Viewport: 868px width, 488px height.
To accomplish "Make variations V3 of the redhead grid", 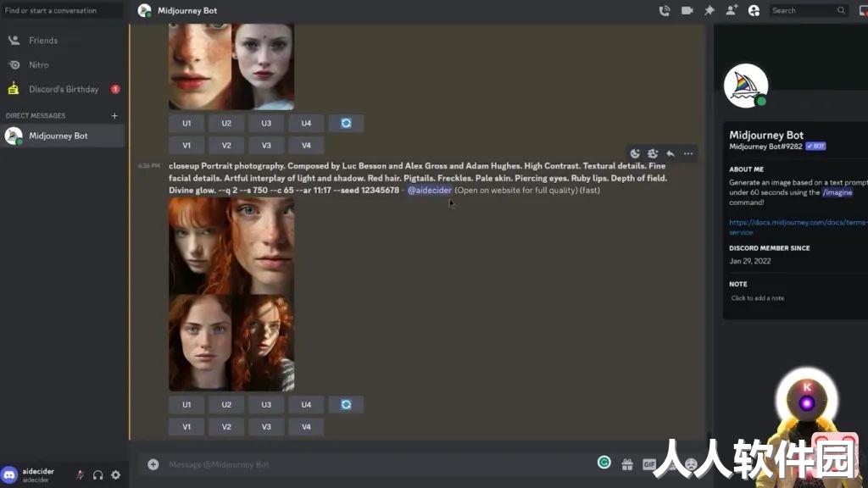I will click(x=266, y=427).
